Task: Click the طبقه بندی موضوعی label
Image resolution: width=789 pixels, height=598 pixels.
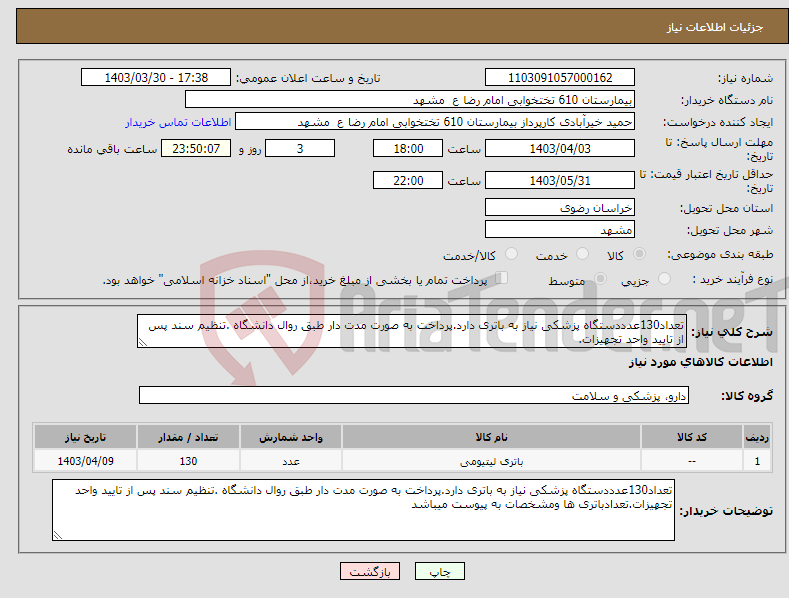Action: (x=720, y=255)
